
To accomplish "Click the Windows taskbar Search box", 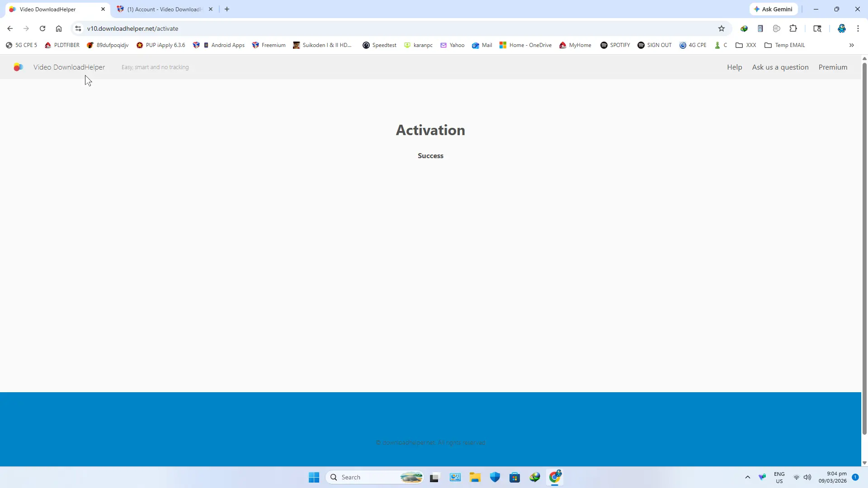I will (374, 478).
